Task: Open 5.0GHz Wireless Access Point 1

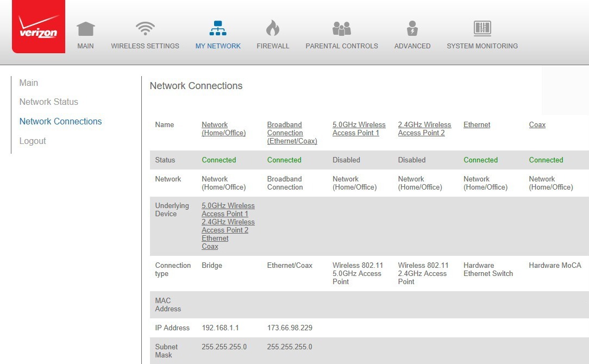Action: click(358, 129)
